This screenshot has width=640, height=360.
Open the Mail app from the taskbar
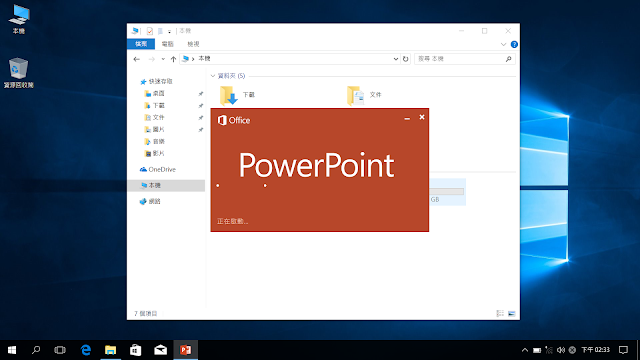point(160,350)
